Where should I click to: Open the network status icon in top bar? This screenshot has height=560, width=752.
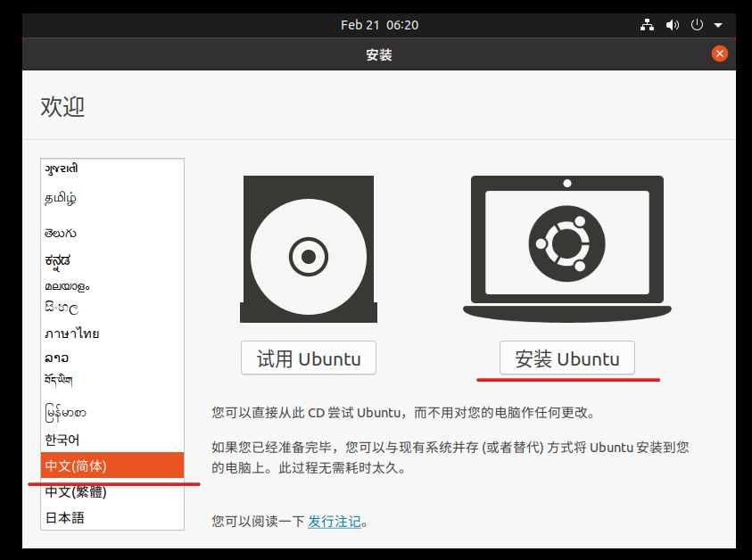pos(647,25)
